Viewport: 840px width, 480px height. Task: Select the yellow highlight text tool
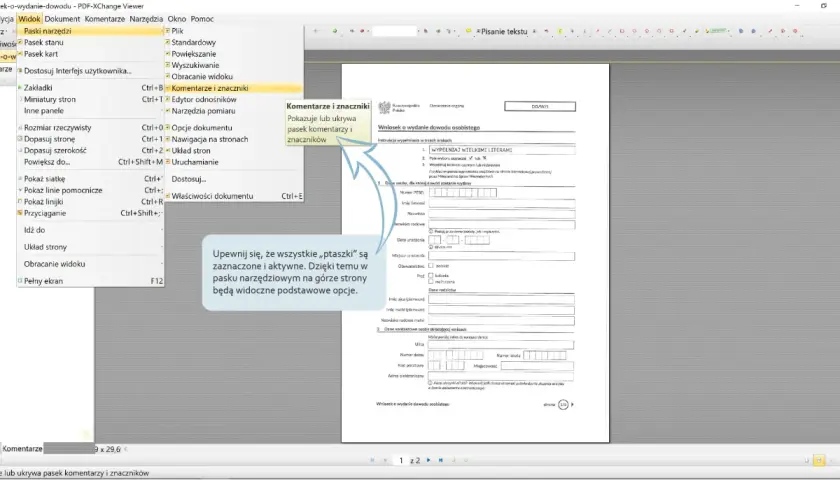click(x=560, y=32)
